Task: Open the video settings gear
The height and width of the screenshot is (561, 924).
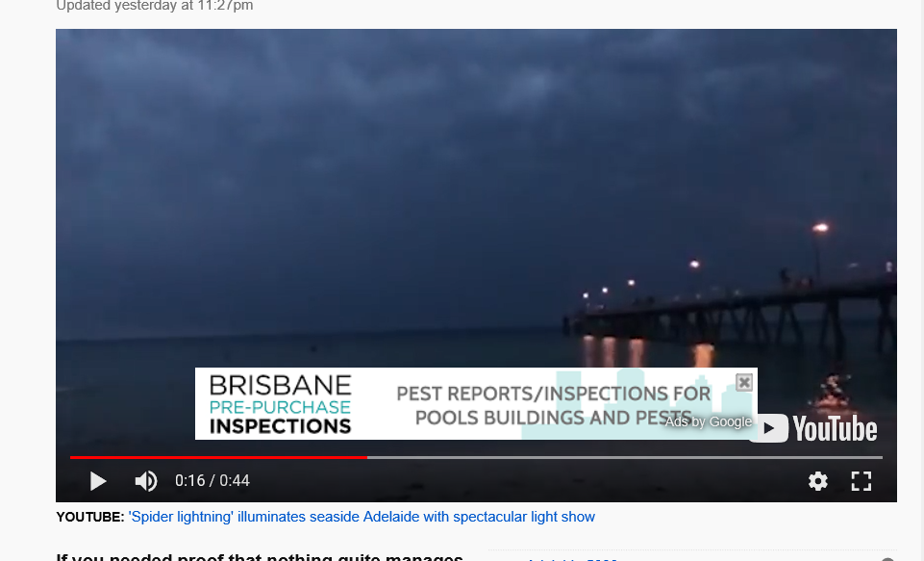Action: point(818,481)
